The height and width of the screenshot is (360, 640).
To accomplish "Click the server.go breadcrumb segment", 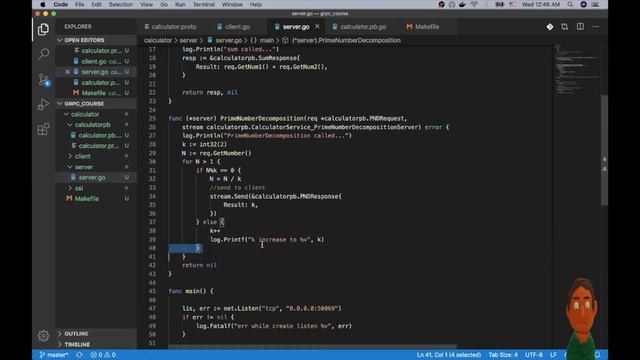I will click(224, 40).
